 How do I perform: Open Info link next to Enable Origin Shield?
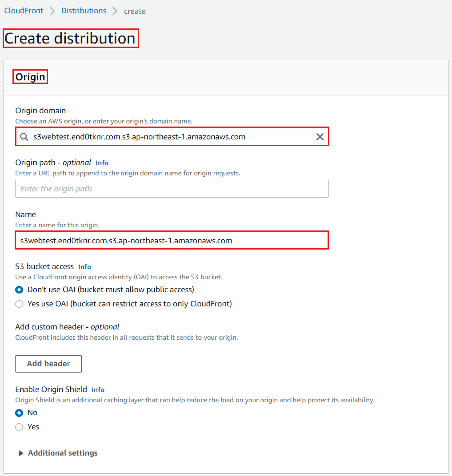(98, 390)
